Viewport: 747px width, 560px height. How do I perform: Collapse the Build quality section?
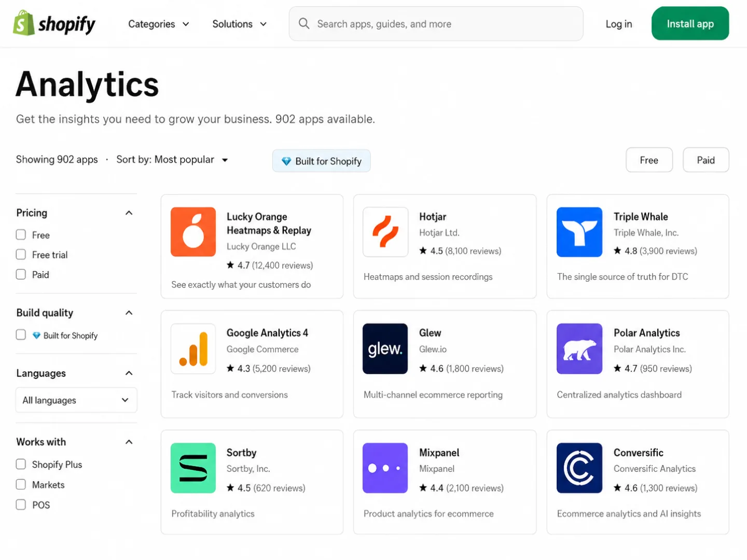129,313
